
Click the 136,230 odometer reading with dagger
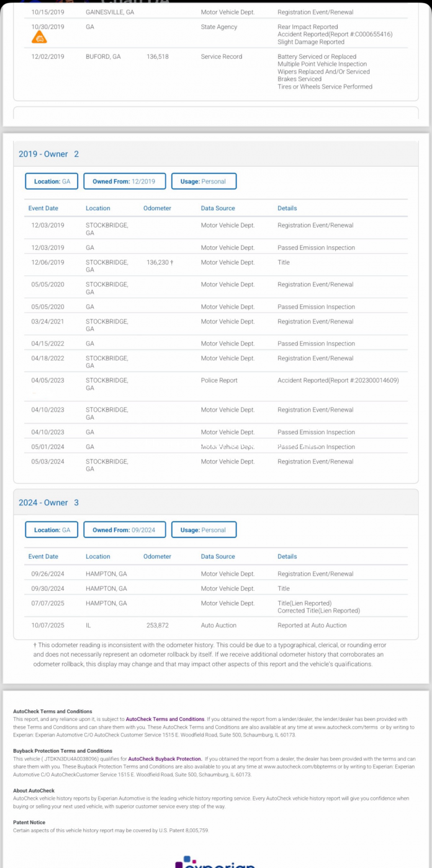click(160, 262)
